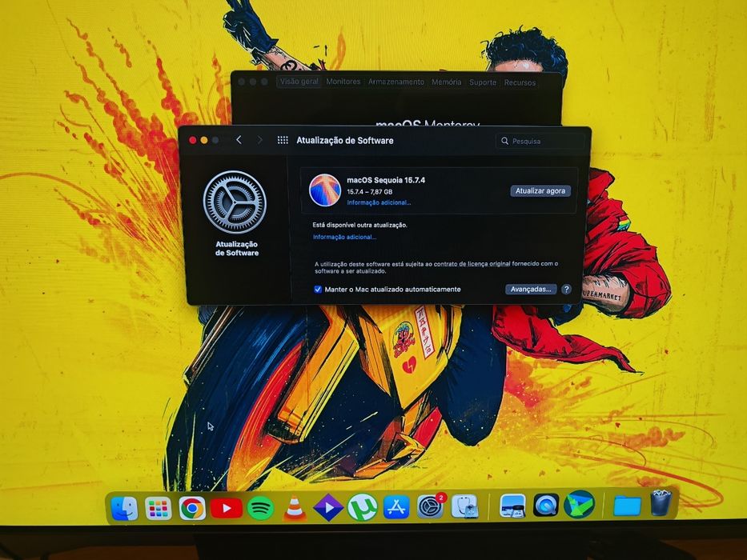Open Finder from the Dock
The image size is (747, 560).
124,508
